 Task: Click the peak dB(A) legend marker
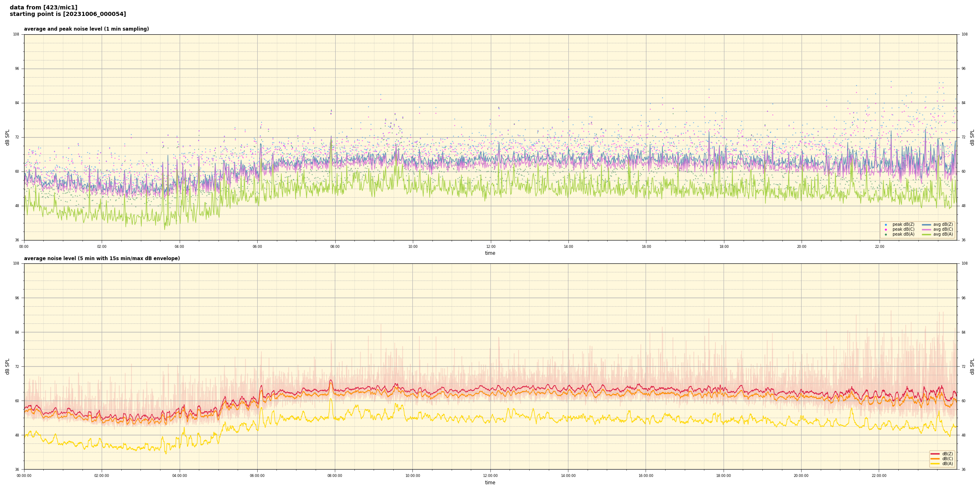(x=886, y=234)
